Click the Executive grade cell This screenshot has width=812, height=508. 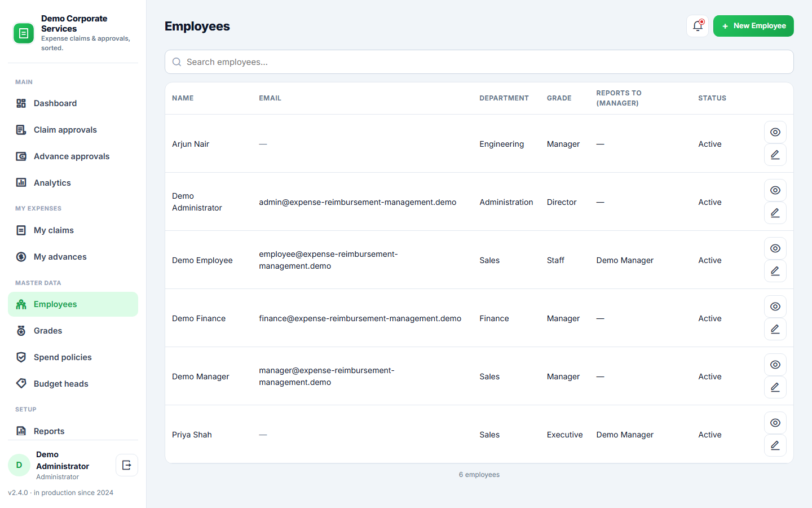565,435
